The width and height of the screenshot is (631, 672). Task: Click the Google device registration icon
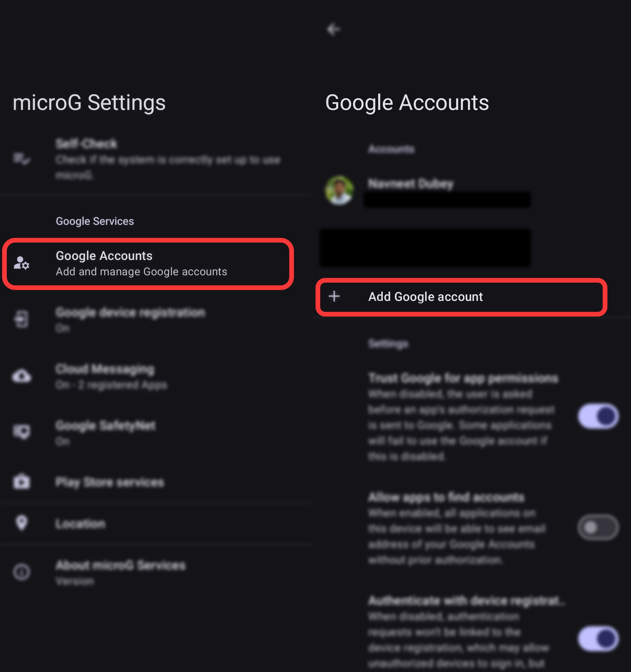pyautogui.click(x=22, y=319)
